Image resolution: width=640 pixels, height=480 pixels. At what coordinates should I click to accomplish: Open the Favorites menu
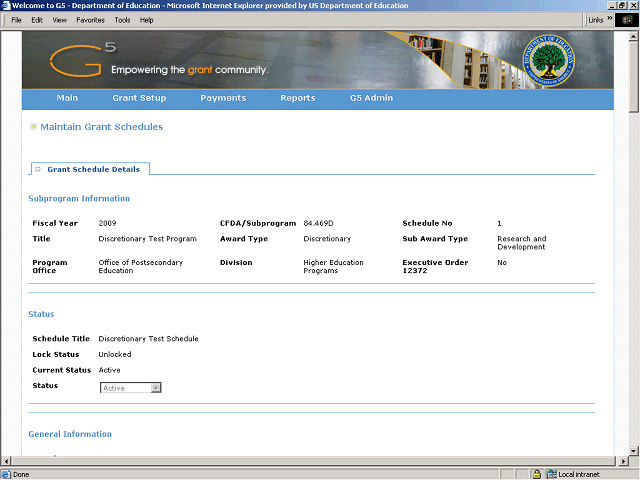(90, 20)
